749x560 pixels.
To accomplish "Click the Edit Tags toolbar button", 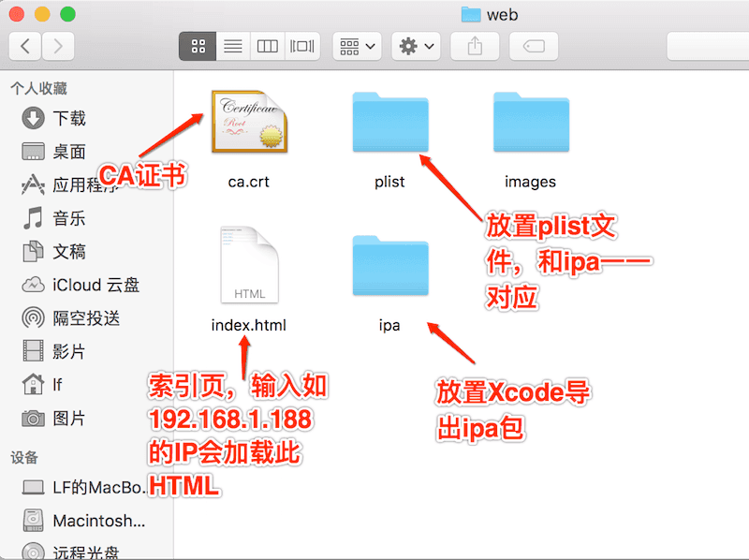I will coord(534,46).
